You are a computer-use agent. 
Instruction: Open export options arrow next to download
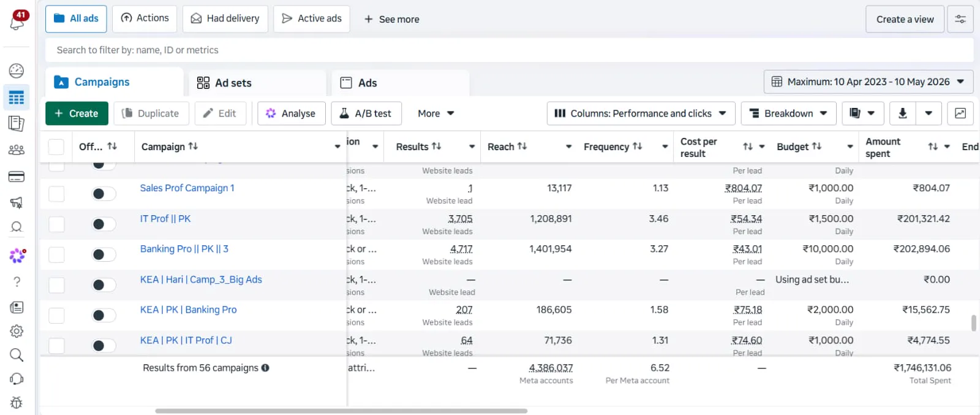pos(929,113)
